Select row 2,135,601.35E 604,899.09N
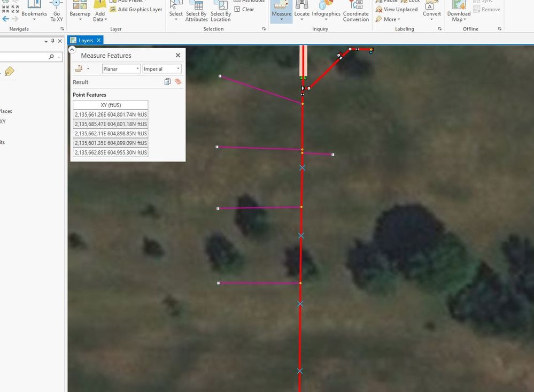 coord(111,143)
